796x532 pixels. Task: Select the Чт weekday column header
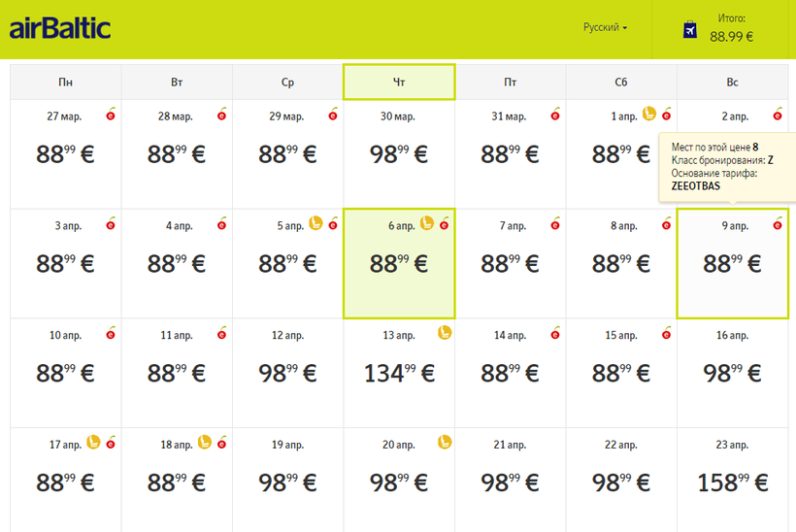point(399,83)
